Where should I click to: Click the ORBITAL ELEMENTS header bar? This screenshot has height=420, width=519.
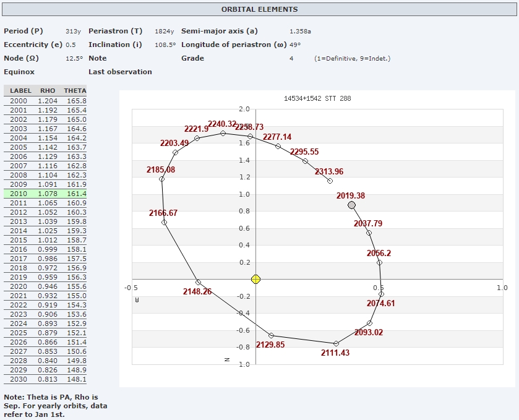coord(259,9)
